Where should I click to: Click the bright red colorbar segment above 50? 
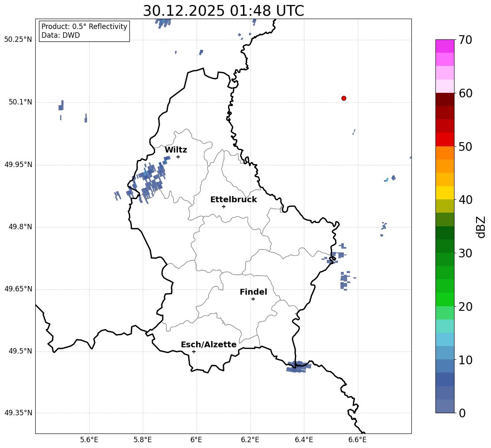(x=445, y=140)
